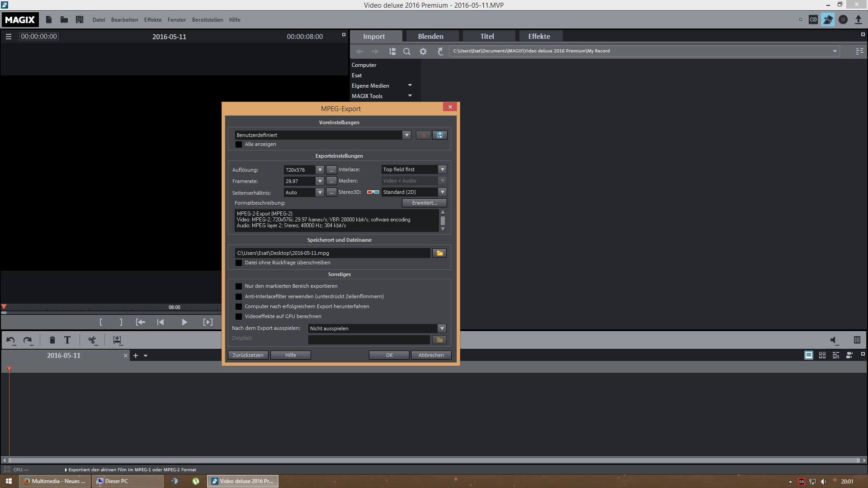868x488 pixels.
Task: Click the format description scrollbar
Action: [x=443, y=221]
